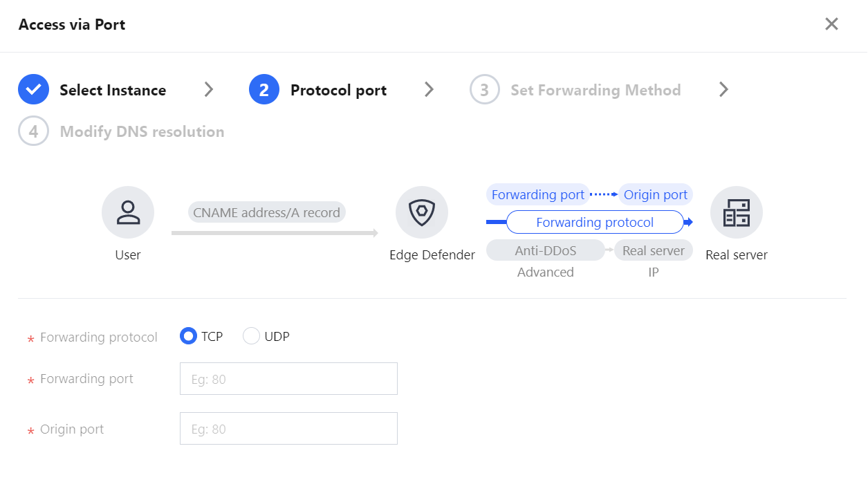The width and height of the screenshot is (868, 482).
Task: Go to Select Instance step
Action: (113, 90)
